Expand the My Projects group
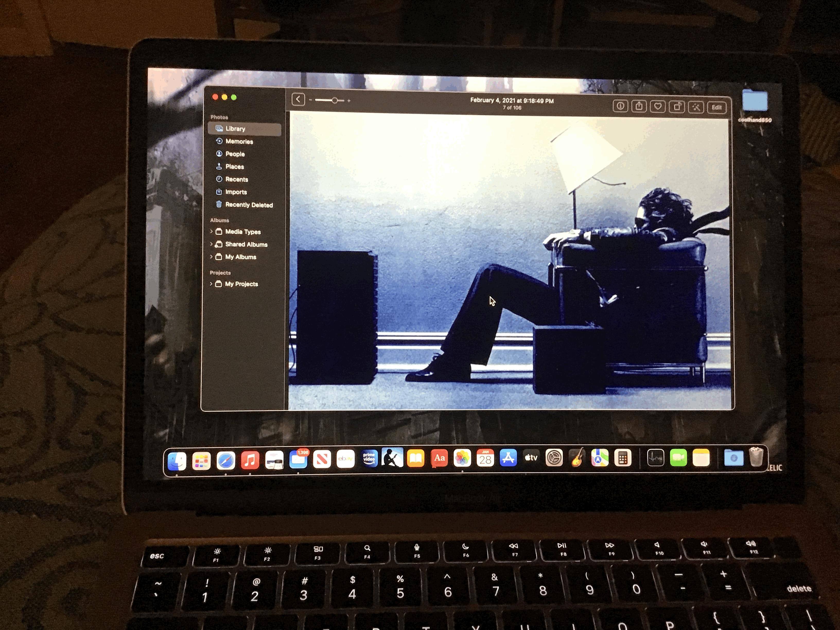Viewport: 840px width, 630px height. 211,284
